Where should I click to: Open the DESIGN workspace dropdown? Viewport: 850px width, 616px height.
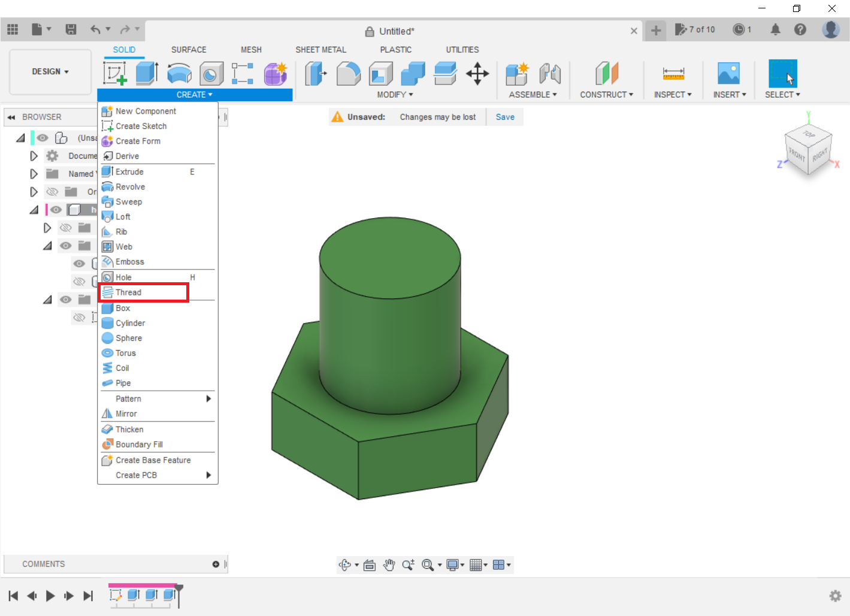coord(50,71)
